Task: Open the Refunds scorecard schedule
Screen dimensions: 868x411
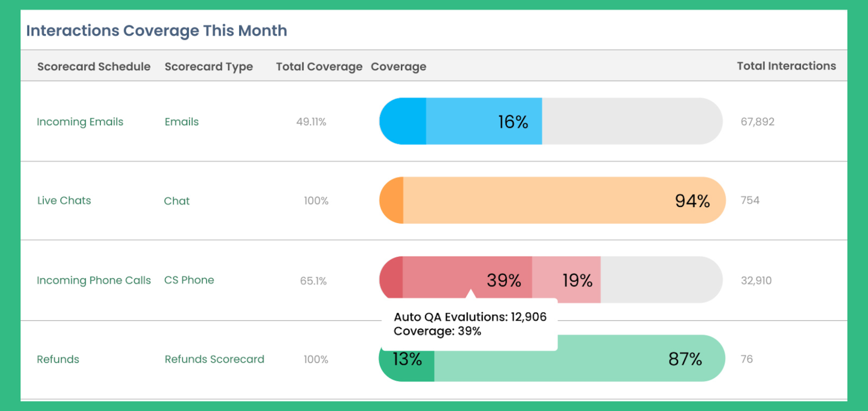Action: tap(58, 359)
